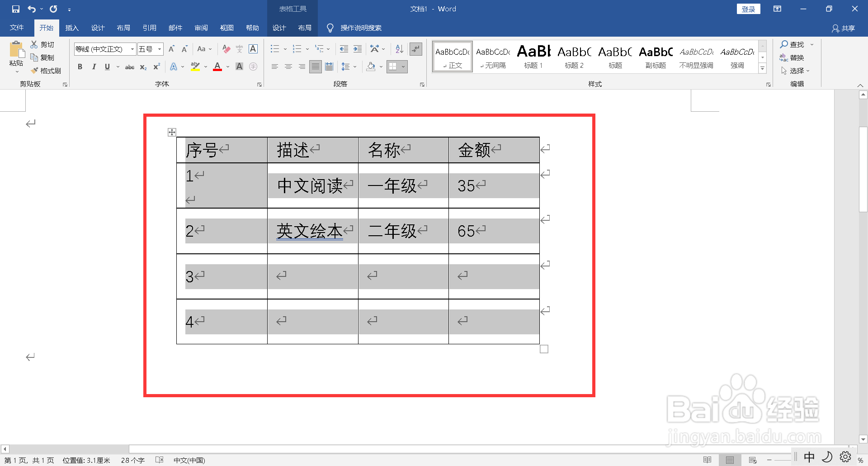Switch to the View (视图) tab
The image size is (868, 466).
pyautogui.click(x=227, y=28)
